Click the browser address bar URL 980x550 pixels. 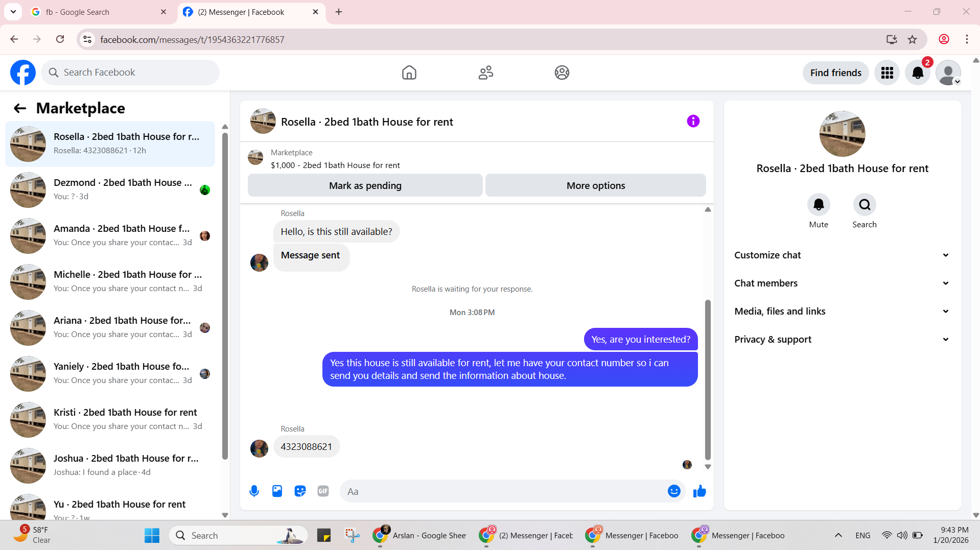pos(192,39)
